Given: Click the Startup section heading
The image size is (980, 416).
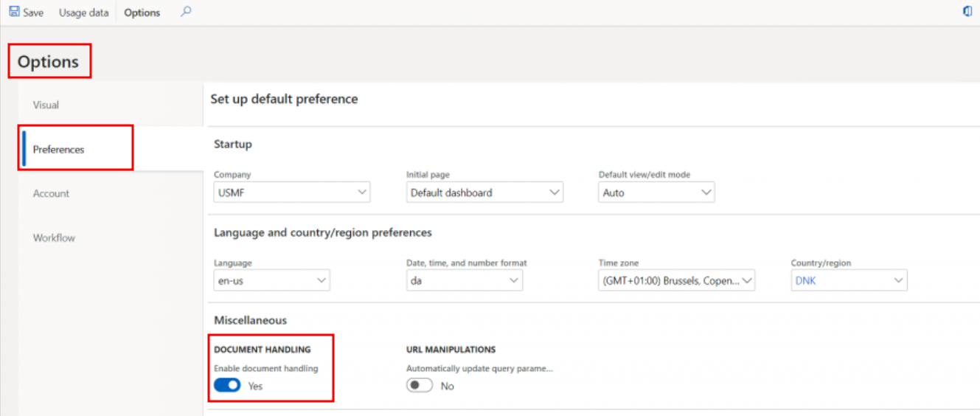Looking at the screenshot, I should click(x=233, y=144).
